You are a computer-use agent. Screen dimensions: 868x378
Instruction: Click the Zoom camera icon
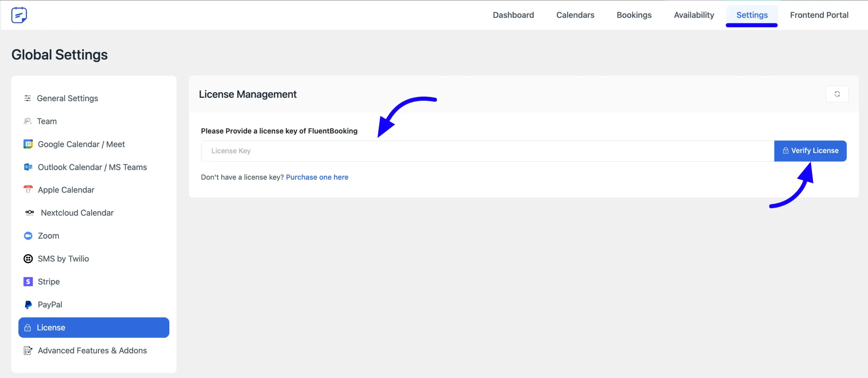click(28, 236)
